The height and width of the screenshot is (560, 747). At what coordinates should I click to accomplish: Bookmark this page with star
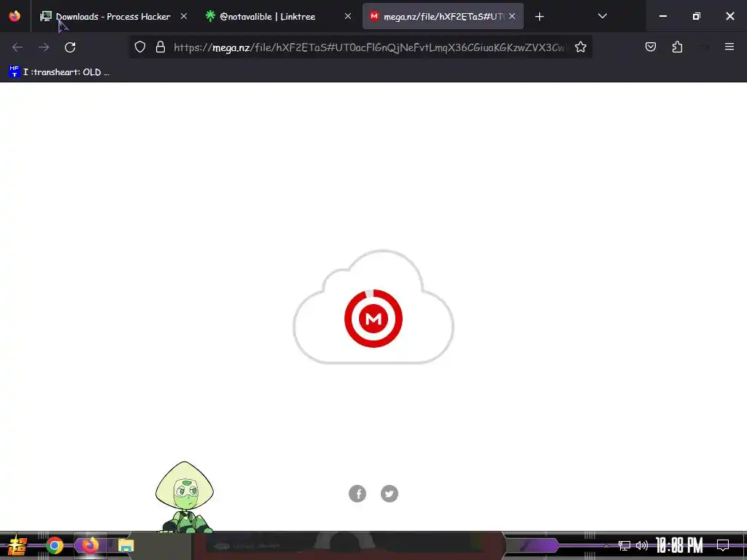pos(580,47)
